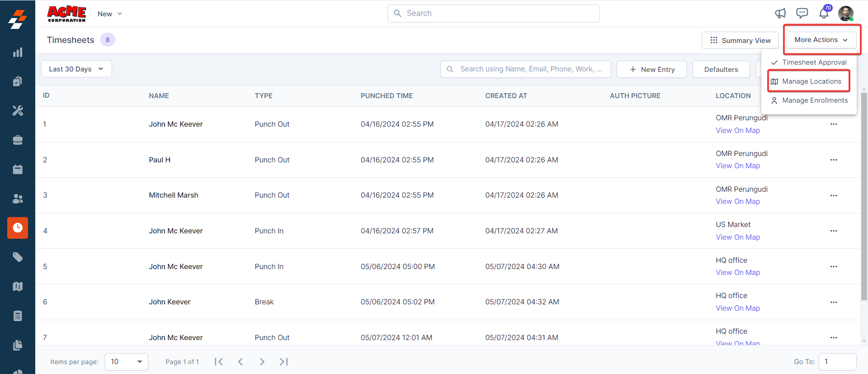Select Manage Locations from the menu
Viewport: 868px width, 374px height.
click(811, 81)
